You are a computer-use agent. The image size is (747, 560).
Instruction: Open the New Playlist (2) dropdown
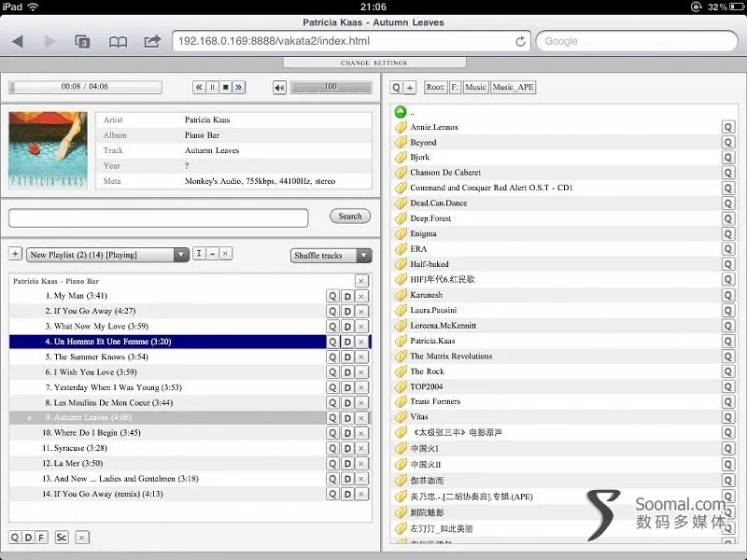coord(107,255)
